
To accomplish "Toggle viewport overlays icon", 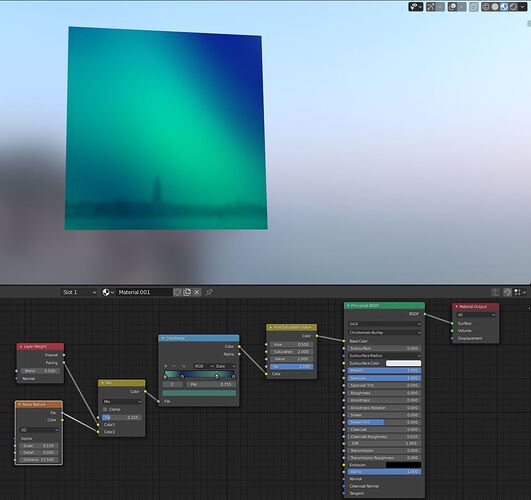I will [x=452, y=7].
